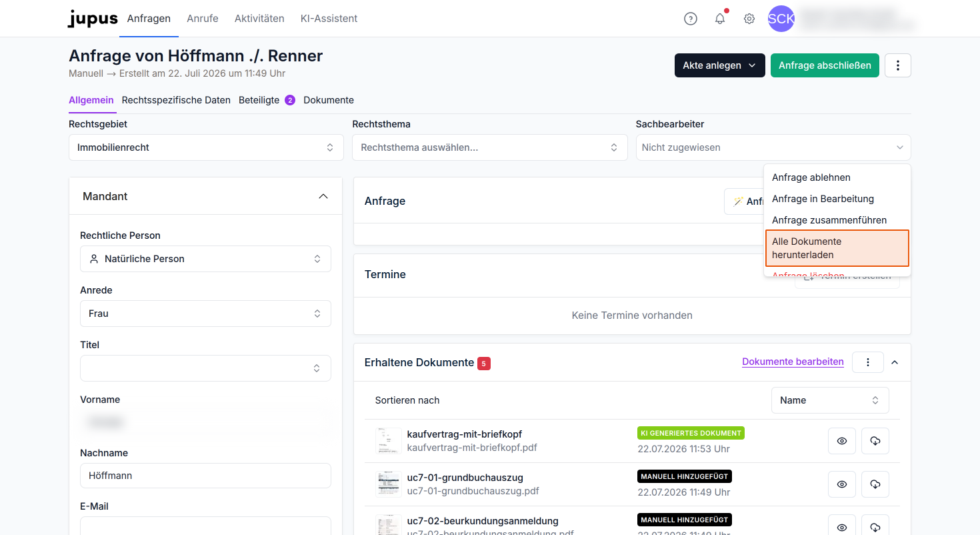
Task: Choose Alle Dokumente herunterladen menu entry
Action: tap(837, 248)
